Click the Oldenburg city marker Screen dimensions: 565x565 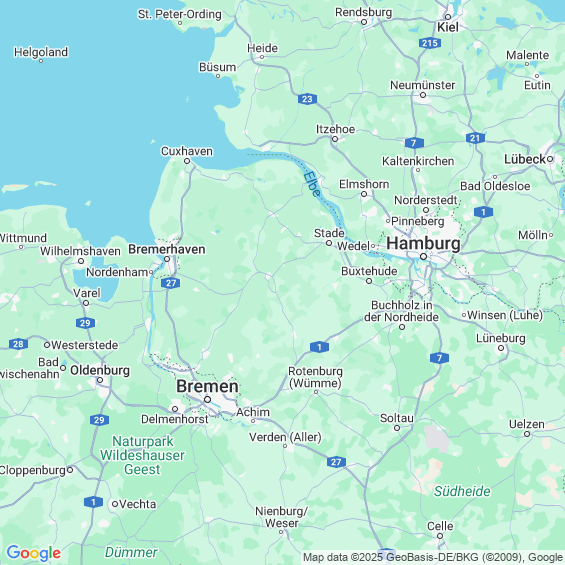pyautogui.click(x=100, y=380)
